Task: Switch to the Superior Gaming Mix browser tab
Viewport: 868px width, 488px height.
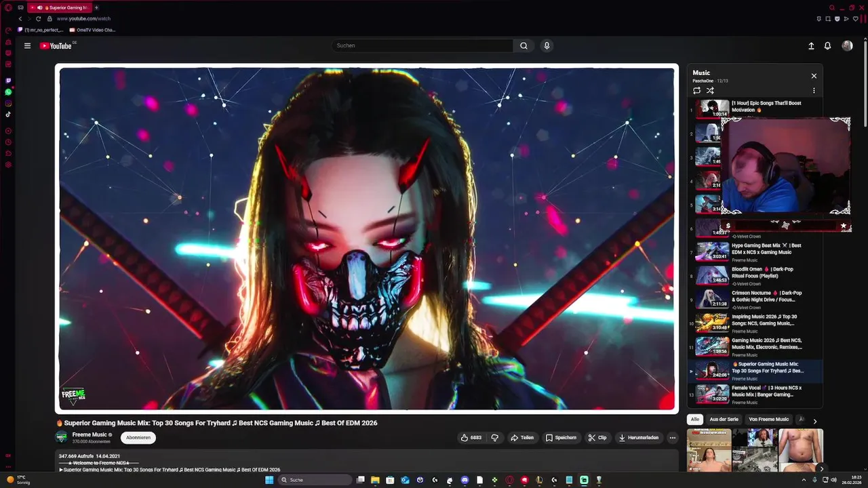Action: [61, 7]
